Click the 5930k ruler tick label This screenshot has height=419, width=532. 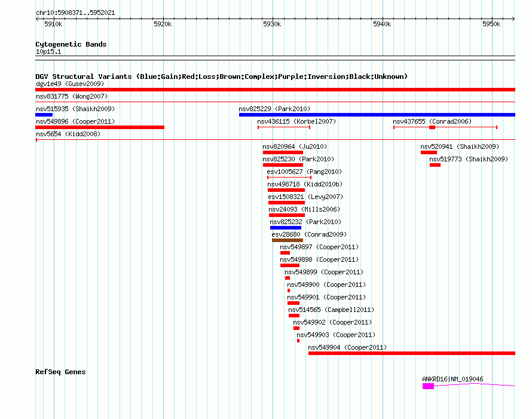272,24
